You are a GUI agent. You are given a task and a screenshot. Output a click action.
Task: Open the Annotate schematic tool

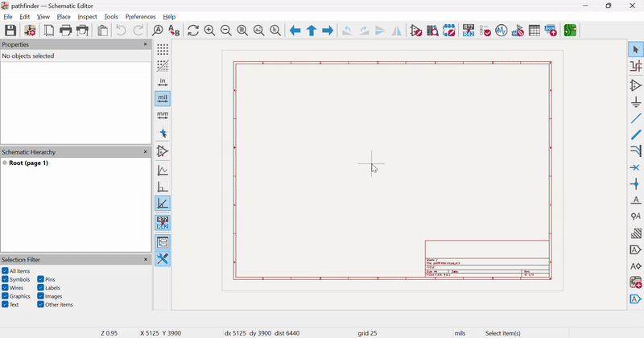(x=468, y=31)
